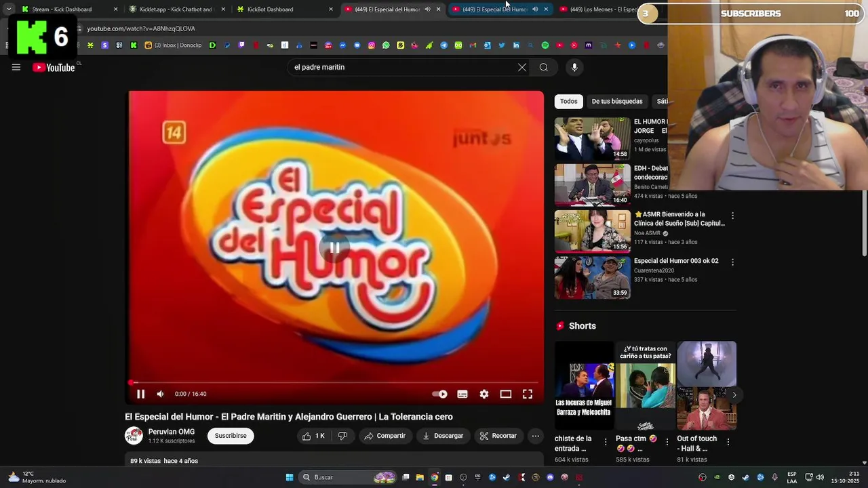868x488 pixels.
Task: Click the Recortar clip button
Action: coord(498,436)
